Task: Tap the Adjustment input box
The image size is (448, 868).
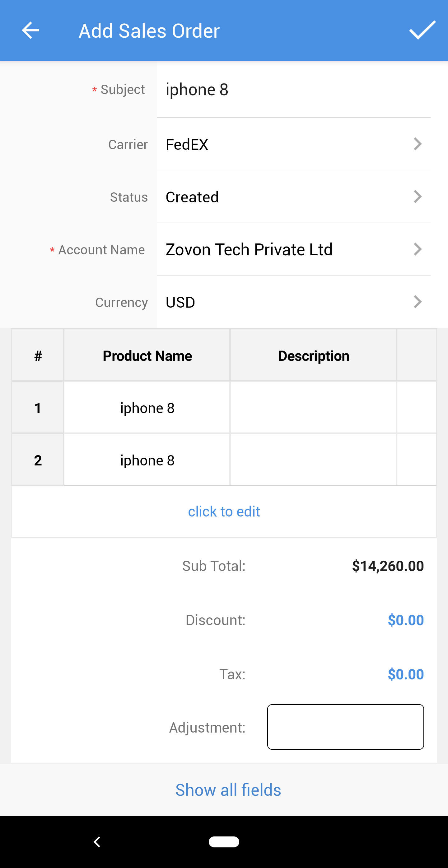Action: pos(345,727)
